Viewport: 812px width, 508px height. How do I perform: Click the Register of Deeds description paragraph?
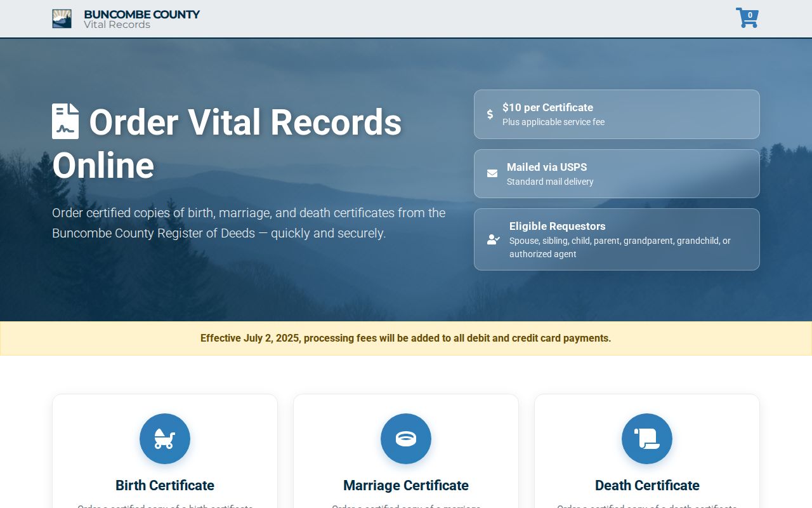click(249, 223)
